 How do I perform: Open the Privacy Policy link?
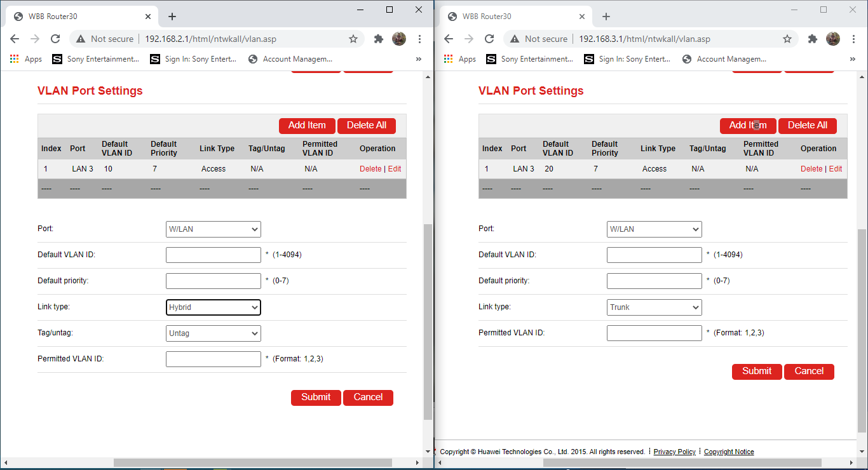click(x=674, y=452)
